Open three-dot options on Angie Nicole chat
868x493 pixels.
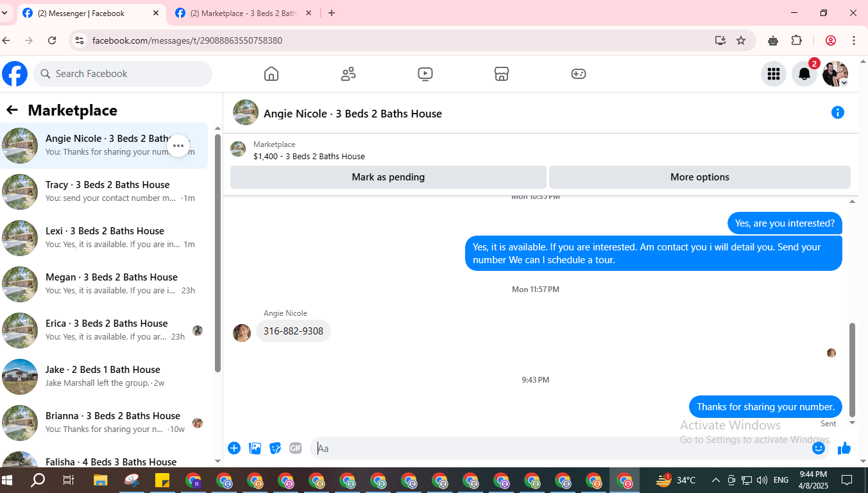click(x=178, y=146)
